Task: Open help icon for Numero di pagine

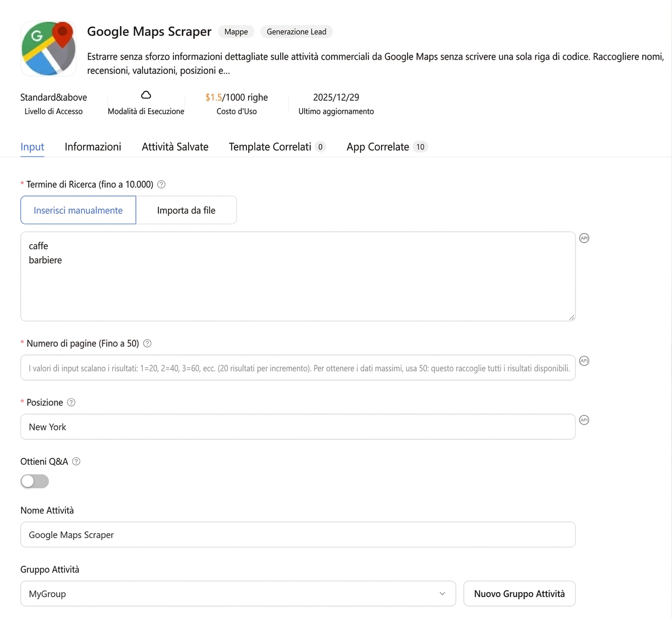Action: (x=147, y=344)
